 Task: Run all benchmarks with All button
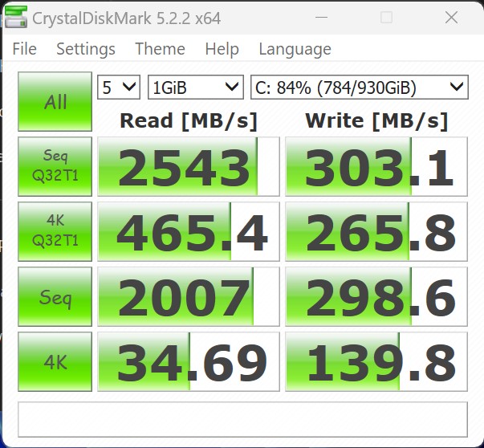point(55,102)
